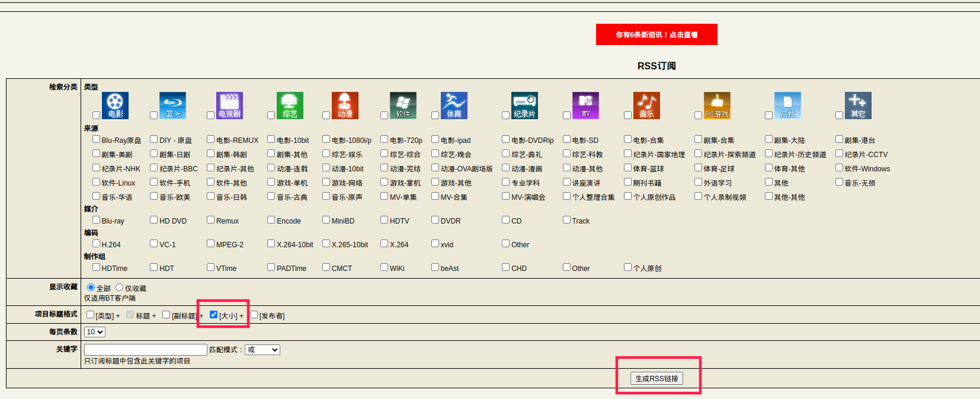Focus the 关键字 keyword input field

(x=146, y=350)
